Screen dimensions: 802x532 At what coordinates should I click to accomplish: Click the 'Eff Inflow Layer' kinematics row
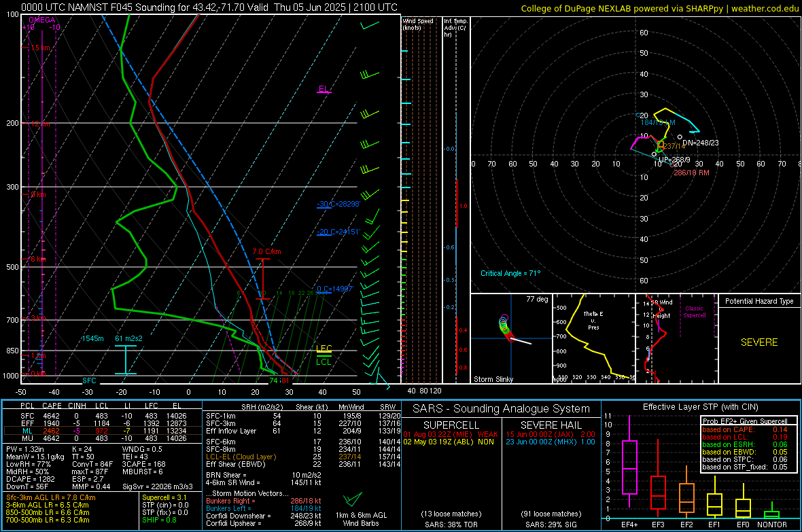pos(303,431)
